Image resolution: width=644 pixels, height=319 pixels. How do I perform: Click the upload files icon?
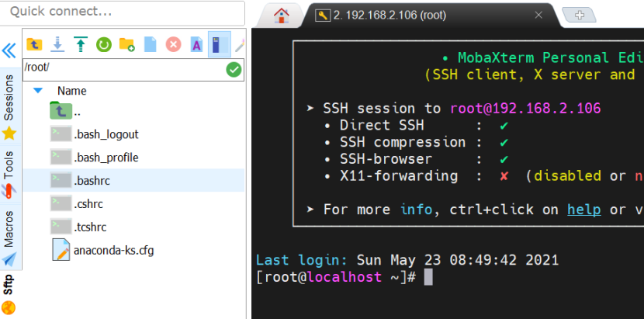[x=81, y=44]
